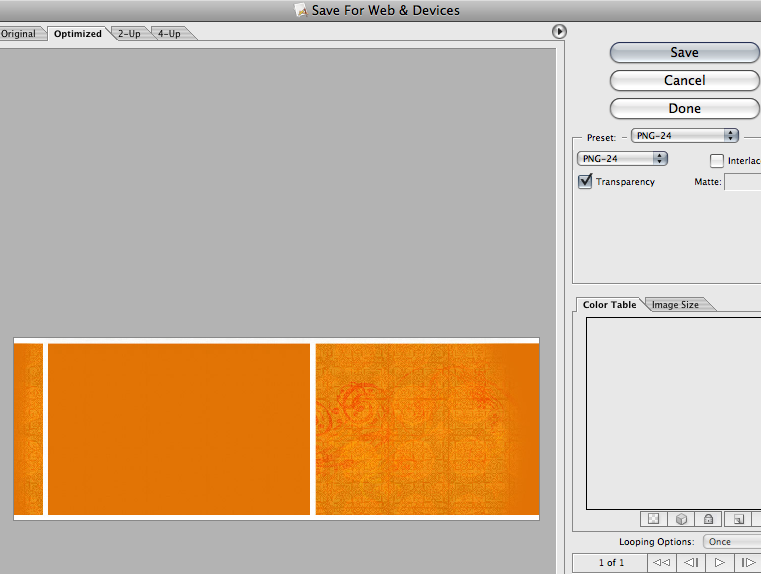Click the '1 of 1' frame counter

point(611,563)
